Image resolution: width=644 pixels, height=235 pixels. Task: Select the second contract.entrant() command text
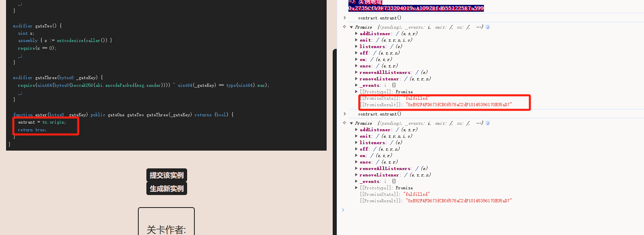coord(379,114)
